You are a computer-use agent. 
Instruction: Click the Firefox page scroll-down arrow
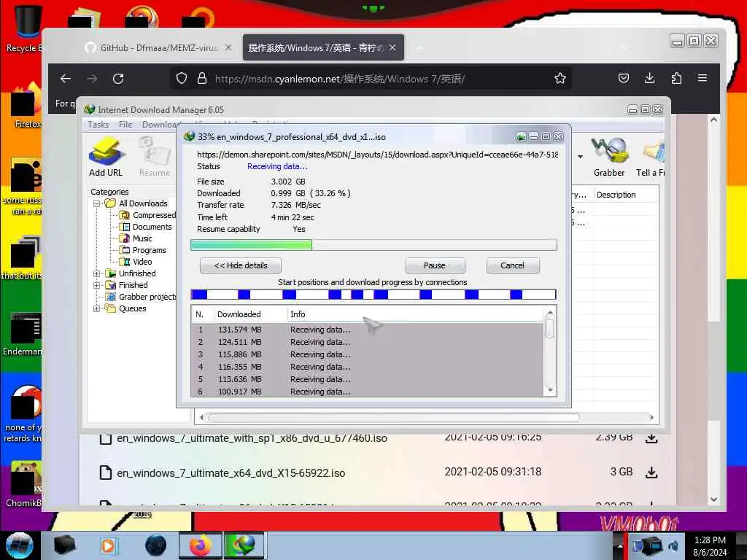click(x=713, y=499)
